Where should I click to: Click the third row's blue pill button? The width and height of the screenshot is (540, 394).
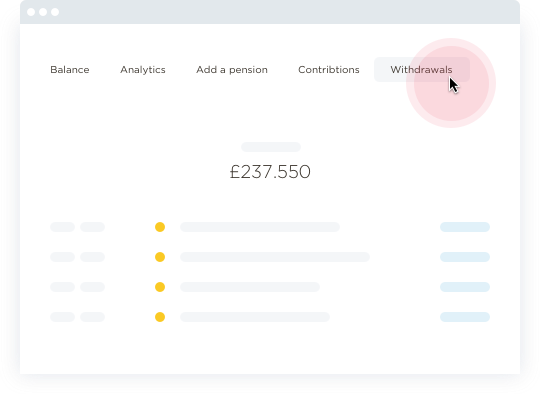coord(465,287)
